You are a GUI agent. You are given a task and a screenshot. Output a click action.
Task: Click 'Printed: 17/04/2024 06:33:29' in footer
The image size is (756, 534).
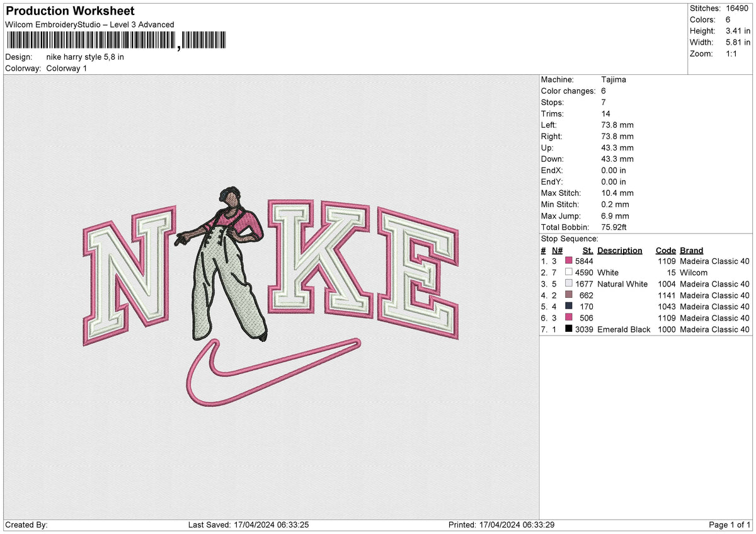501,525
